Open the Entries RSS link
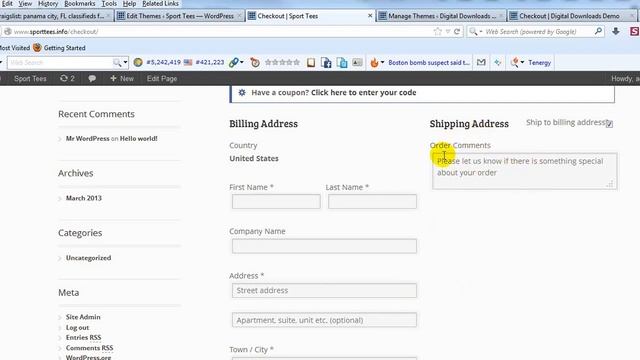The height and width of the screenshot is (360, 640). [x=83, y=338]
